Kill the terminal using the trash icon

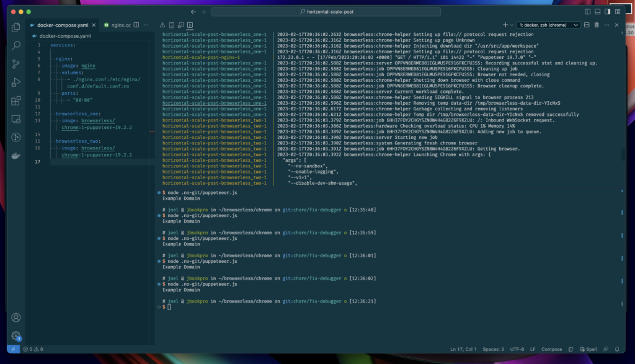pyautogui.click(x=597, y=25)
